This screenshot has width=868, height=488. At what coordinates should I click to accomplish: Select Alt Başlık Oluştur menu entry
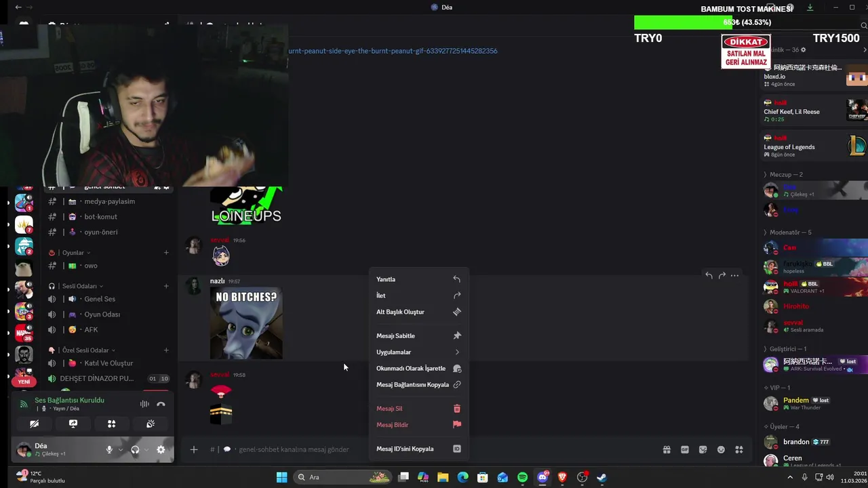coord(418,312)
